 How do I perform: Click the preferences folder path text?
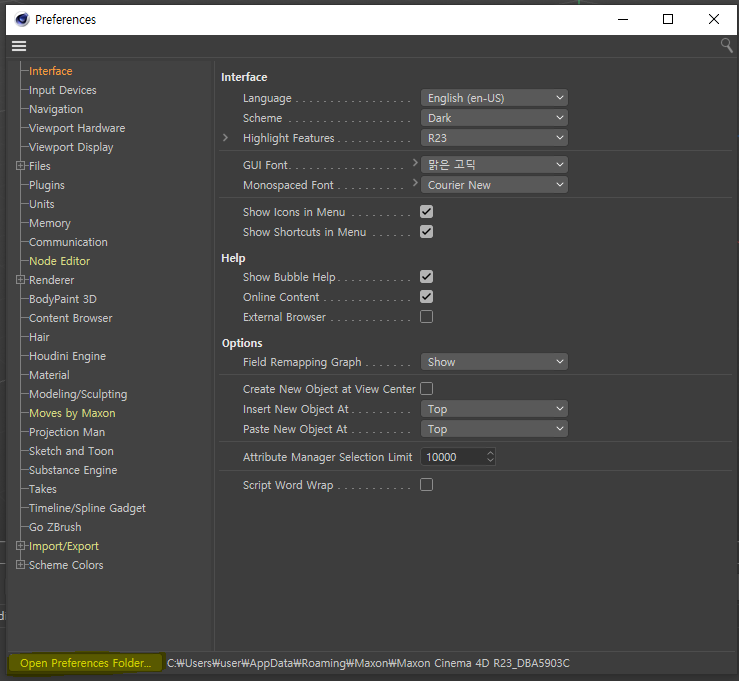click(x=368, y=663)
